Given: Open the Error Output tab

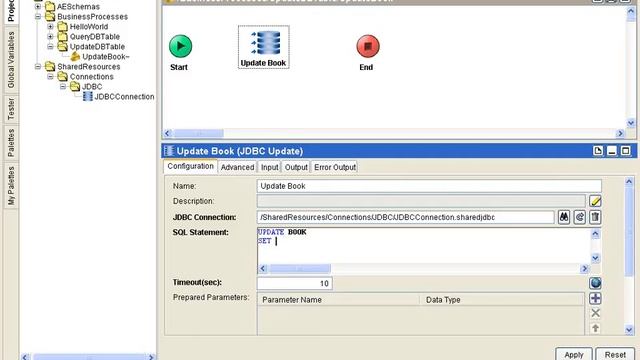Looking at the screenshot, I should tap(335, 167).
